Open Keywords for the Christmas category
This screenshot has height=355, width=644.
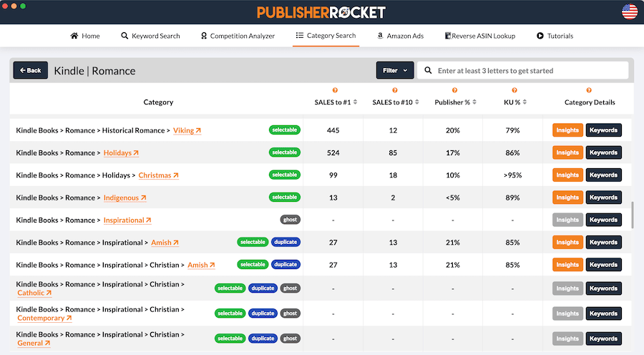coord(603,175)
